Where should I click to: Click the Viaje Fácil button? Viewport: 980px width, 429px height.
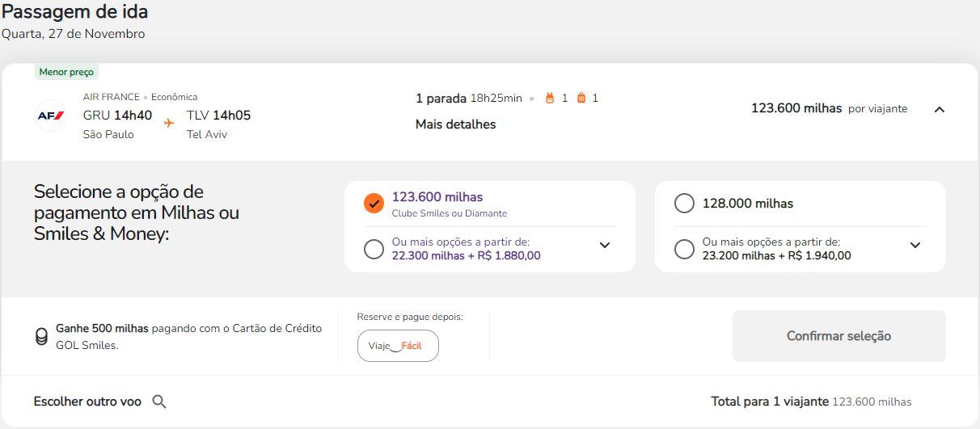click(x=398, y=346)
